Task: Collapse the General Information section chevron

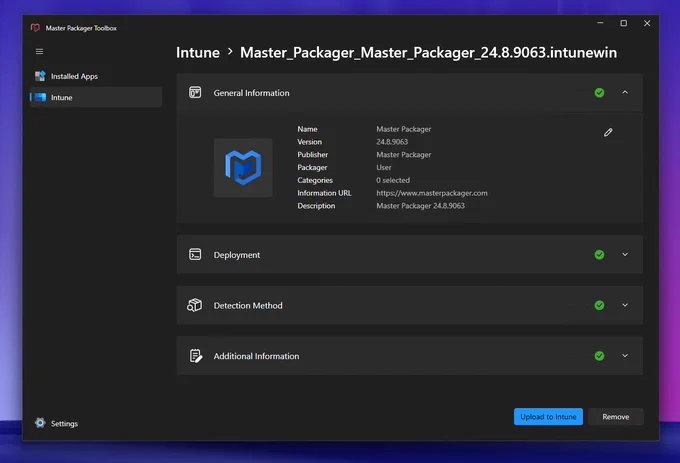Action: click(625, 92)
